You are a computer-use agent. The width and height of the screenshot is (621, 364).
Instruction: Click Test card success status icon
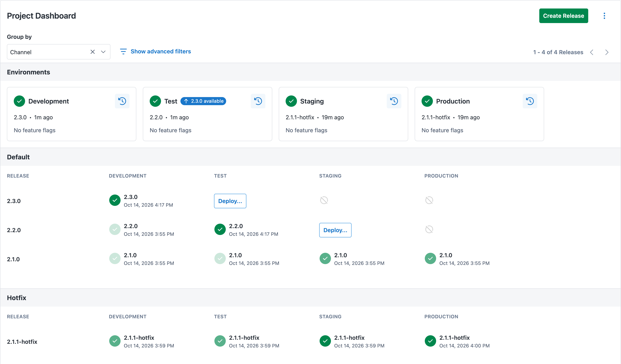(155, 101)
